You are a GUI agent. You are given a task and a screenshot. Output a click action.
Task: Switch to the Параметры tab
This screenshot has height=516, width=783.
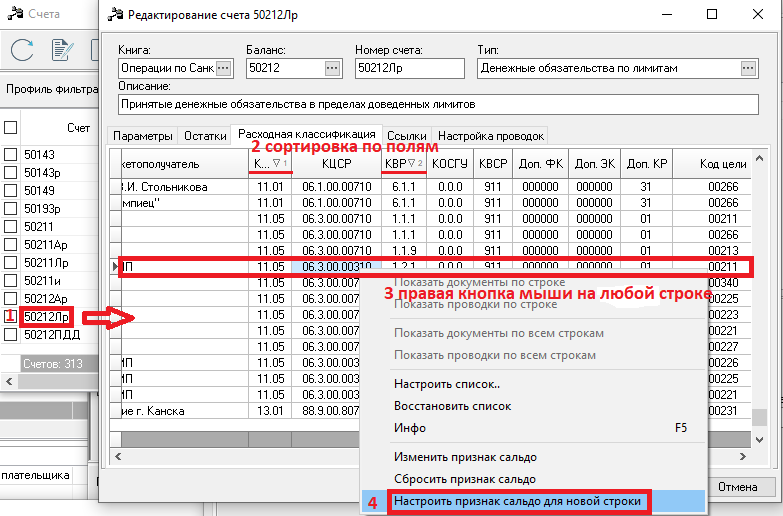pos(143,136)
